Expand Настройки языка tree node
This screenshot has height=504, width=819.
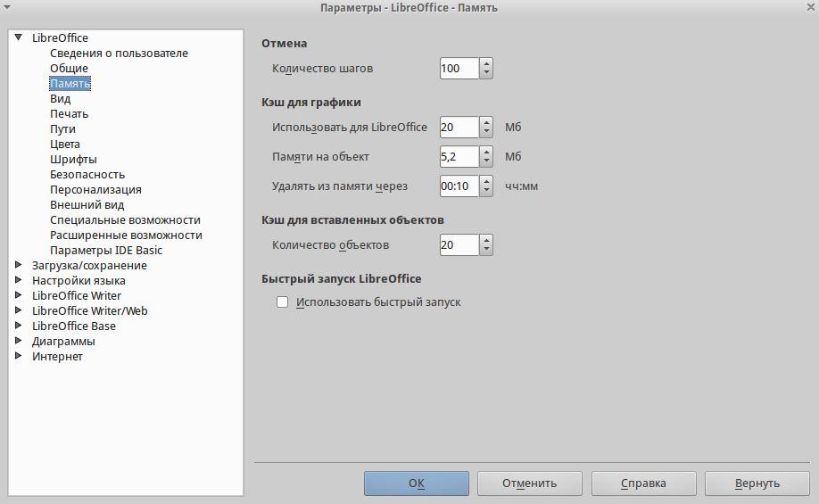pyautogui.click(x=18, y=280)
